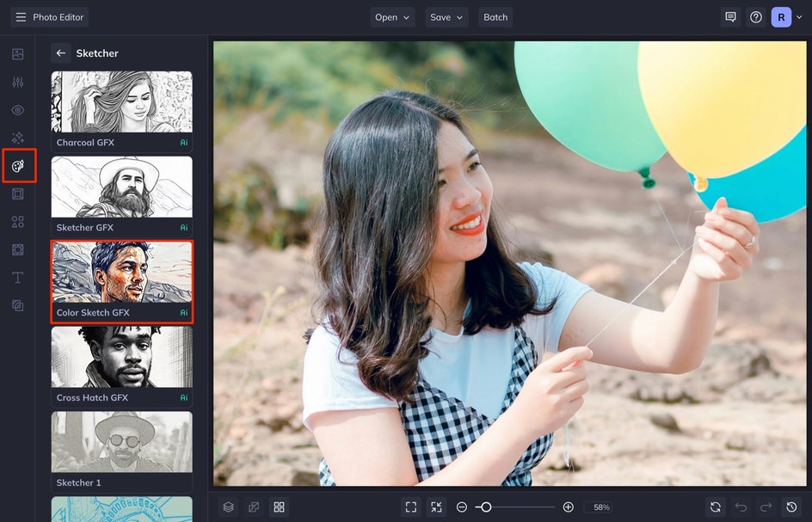Apply the Sketcher 1 effect
This screenshot has height=522, width=812.
[121, 451]
